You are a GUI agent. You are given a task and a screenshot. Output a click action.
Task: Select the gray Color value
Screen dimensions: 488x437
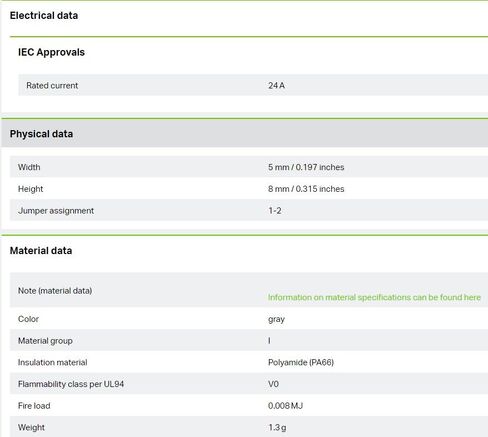click(276, 319)
